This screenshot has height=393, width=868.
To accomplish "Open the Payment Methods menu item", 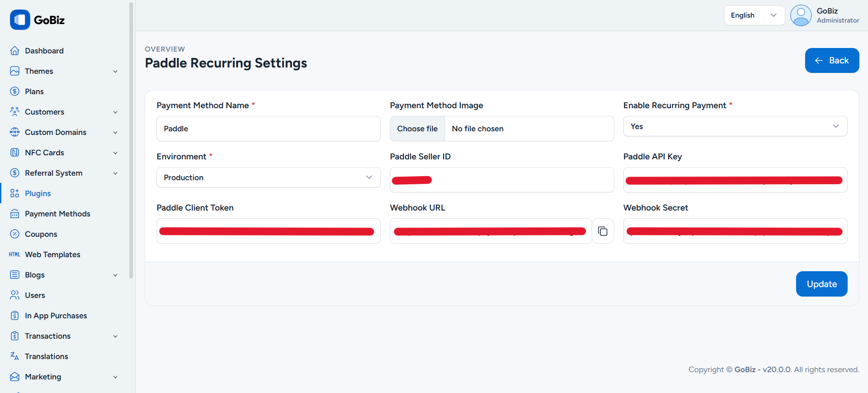I will coord(57,214).
